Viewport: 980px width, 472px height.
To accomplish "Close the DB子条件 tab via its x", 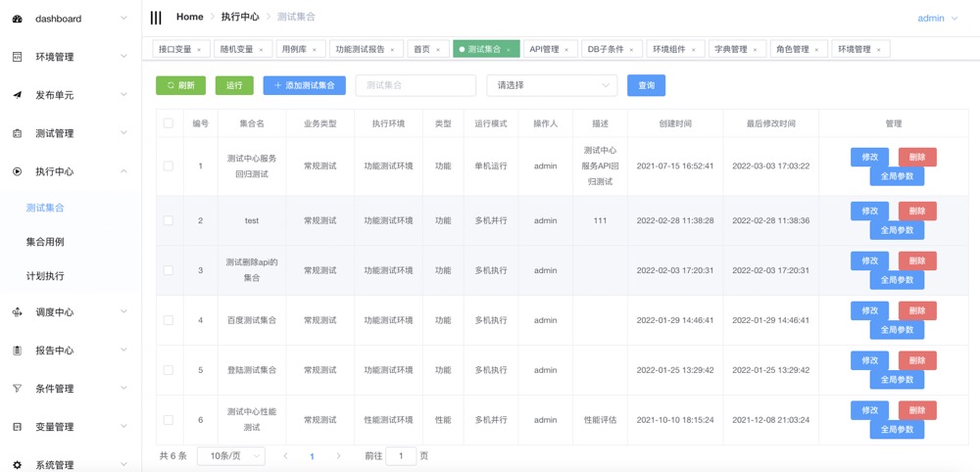I will click(631, 49).
